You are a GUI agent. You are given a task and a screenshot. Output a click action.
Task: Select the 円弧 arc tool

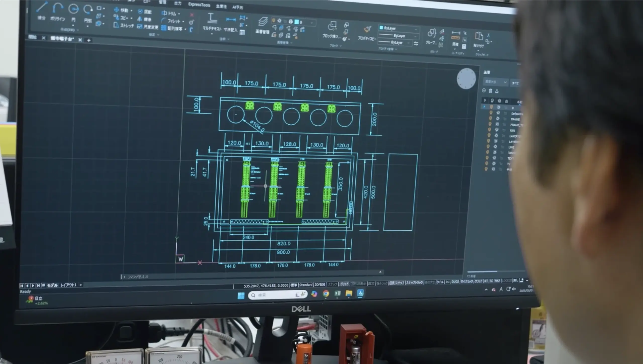coord(88,14)
